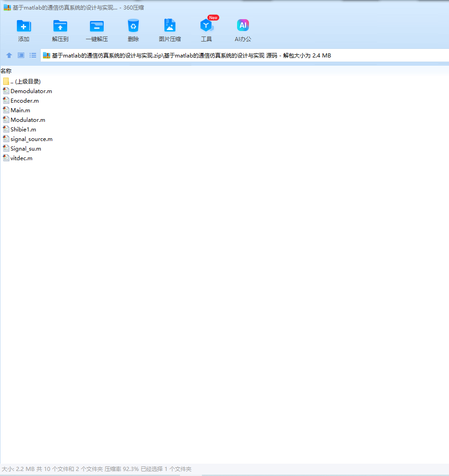Click the 添加 (Add) toolbar icon
The width and height of the screenshot is (449, 476).
pyautogui.click(x=24, y=26)
